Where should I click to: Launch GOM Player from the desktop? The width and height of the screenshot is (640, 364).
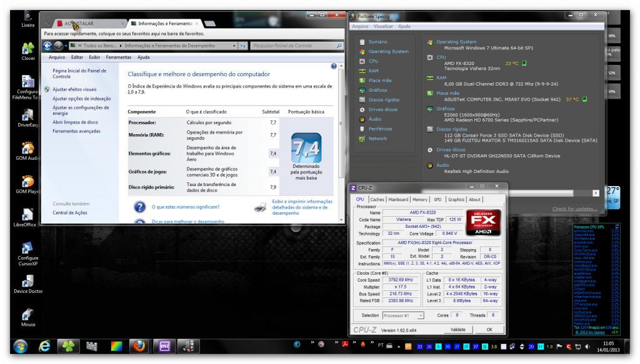[x=27, y=184]
